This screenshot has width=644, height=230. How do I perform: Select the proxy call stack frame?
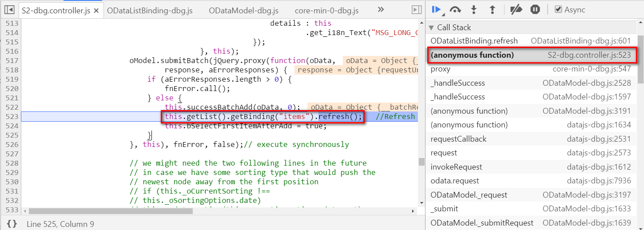tap(531, 69)
